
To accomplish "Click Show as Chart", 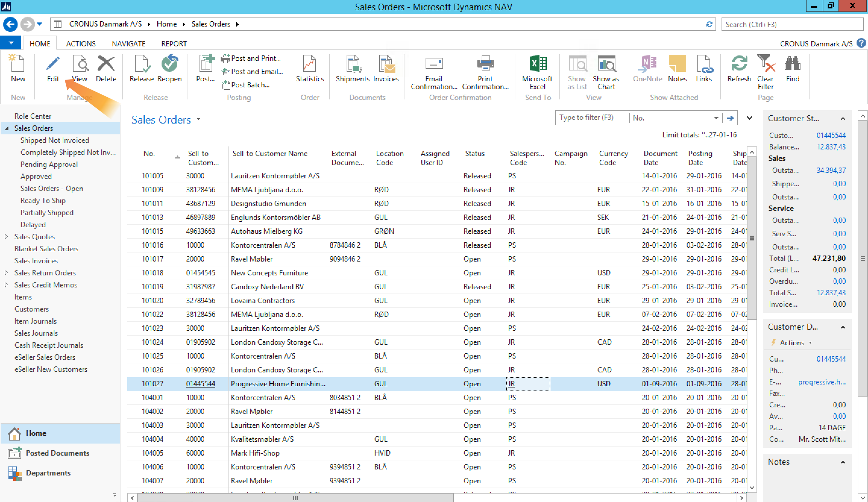I will [606, 72].
